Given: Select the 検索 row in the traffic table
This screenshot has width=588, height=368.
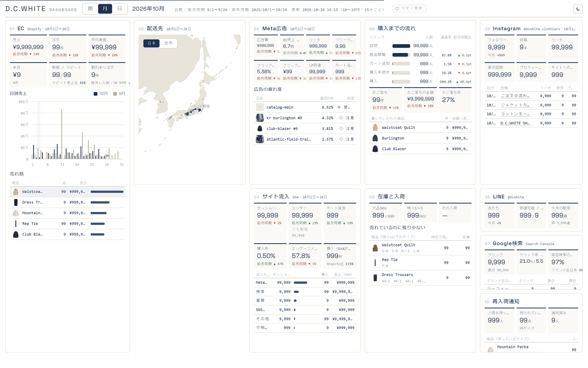Looking at the screenshot, I should coord(305,292).
